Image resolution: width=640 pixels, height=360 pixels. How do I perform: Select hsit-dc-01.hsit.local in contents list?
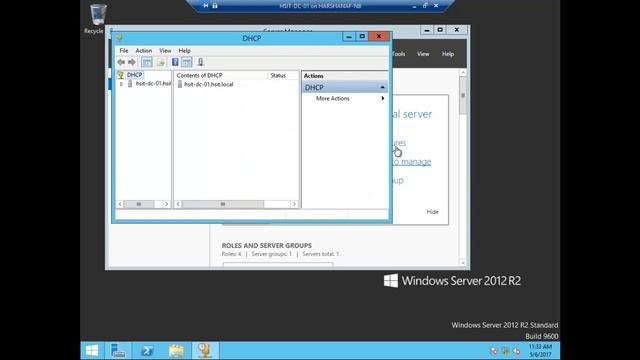tap(208, 84)
